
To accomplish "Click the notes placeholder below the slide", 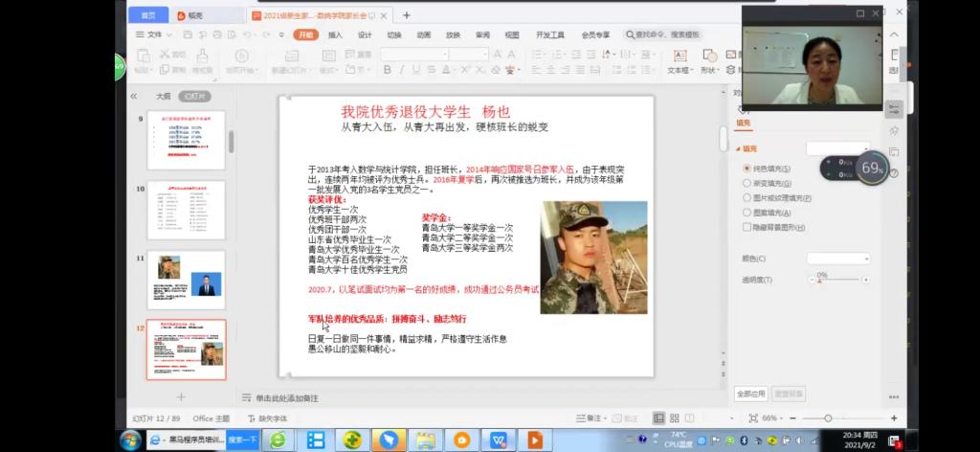I will (x=286, y=397).
